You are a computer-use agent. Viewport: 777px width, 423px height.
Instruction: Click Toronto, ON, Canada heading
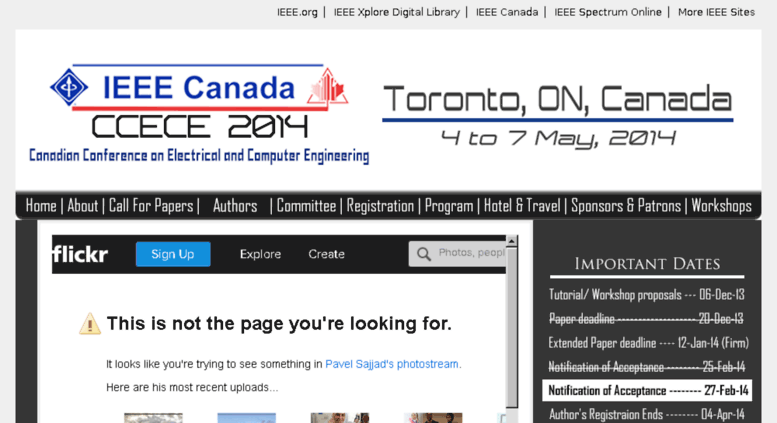click(557, 99)
